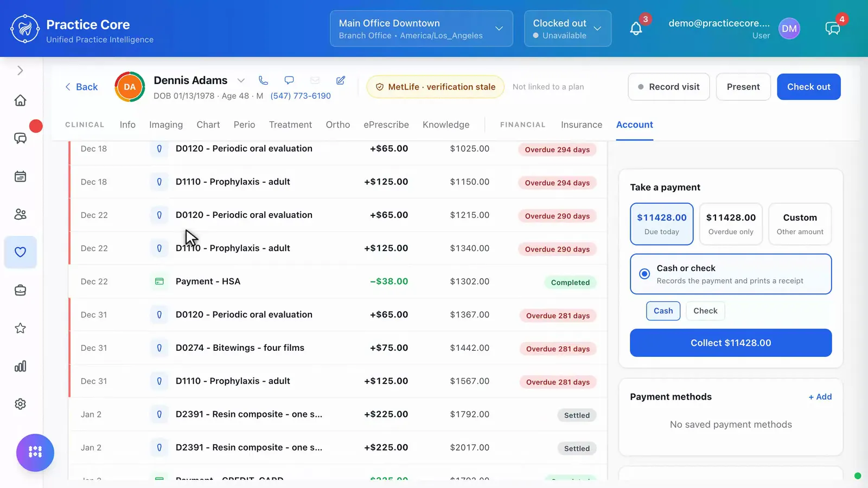Click the message bubble icon next to Dennis Adams
The height and width of the screenshot is (488, 868).
click(x=289, y=80)
